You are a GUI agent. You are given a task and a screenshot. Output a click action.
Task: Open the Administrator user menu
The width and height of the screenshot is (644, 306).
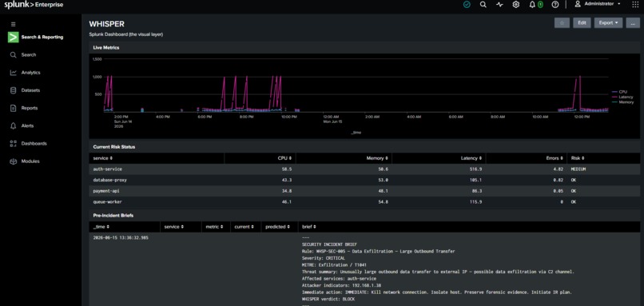(598, 4)
